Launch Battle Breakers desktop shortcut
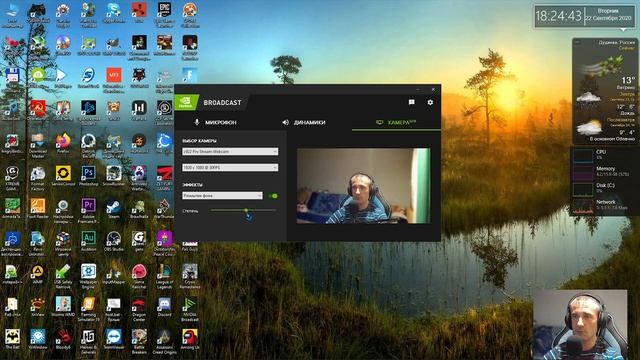This screenshot has height=360, width=640. pyautogui.click(x=139, y=342)
